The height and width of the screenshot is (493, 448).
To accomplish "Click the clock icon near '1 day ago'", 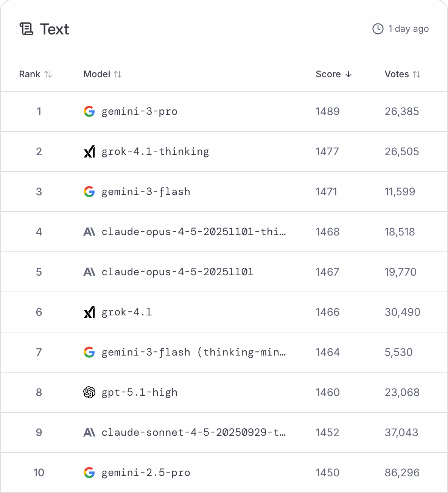I will click(378, 28).
